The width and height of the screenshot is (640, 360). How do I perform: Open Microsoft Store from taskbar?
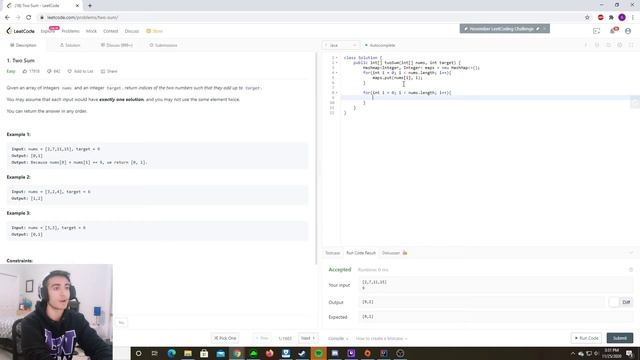pyautogui.click(x=204, y=353)
